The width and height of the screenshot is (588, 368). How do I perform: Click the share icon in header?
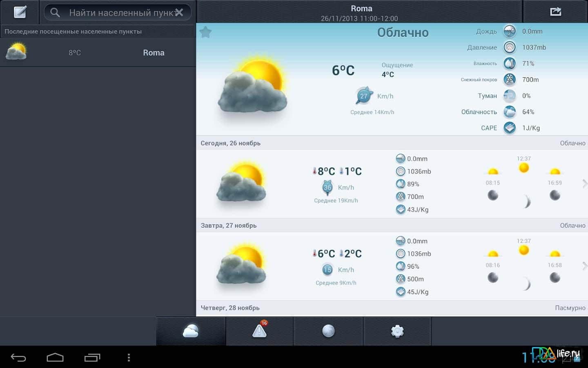click(555, 12)
